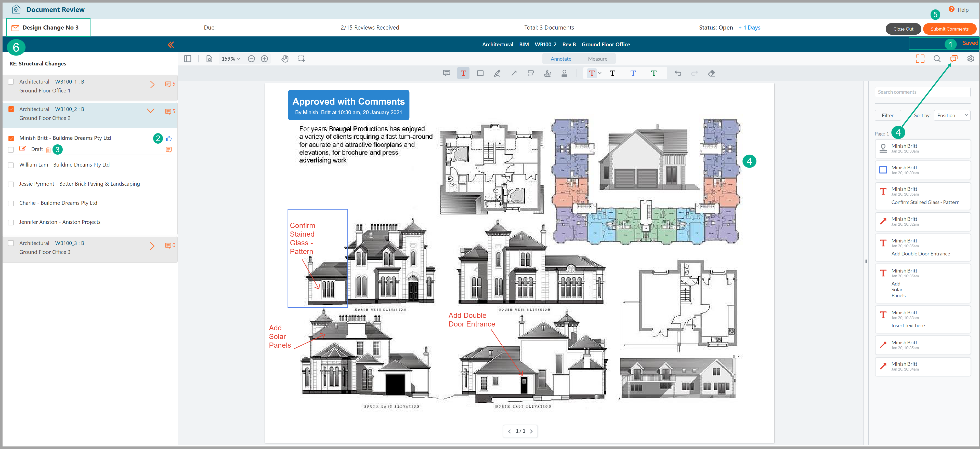Open the 159% zoom level dropdown
The width and height of the screenshot is (980, 449).
click(x=231, y=59)
